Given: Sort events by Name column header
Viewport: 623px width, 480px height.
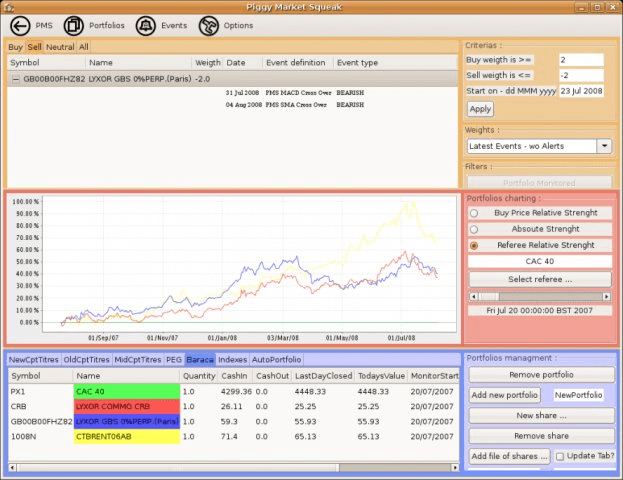Looking at the screenshot, I should [139, 63].
